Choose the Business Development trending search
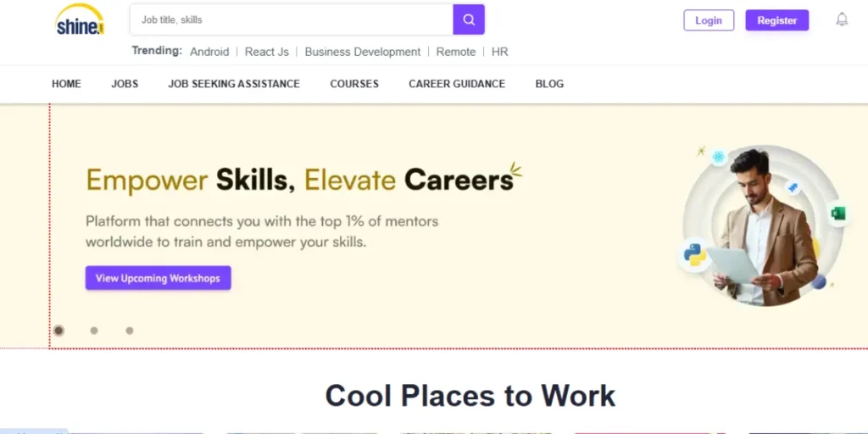 click(363, 52)
